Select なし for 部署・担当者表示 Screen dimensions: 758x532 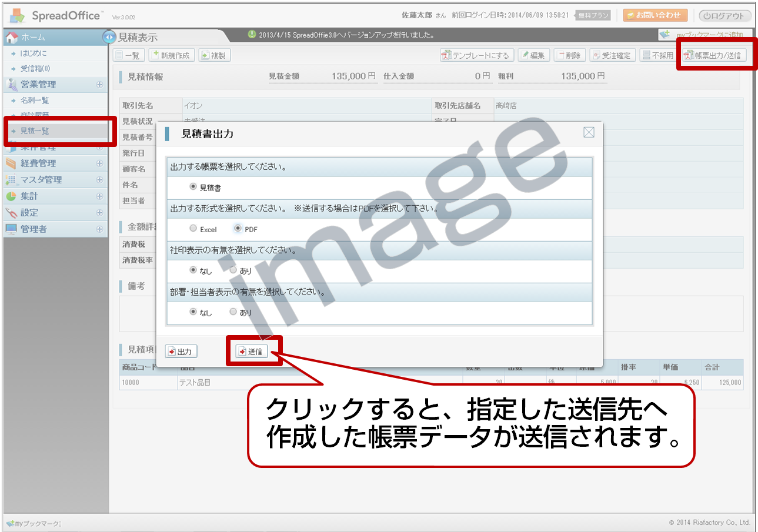[193, 312]
